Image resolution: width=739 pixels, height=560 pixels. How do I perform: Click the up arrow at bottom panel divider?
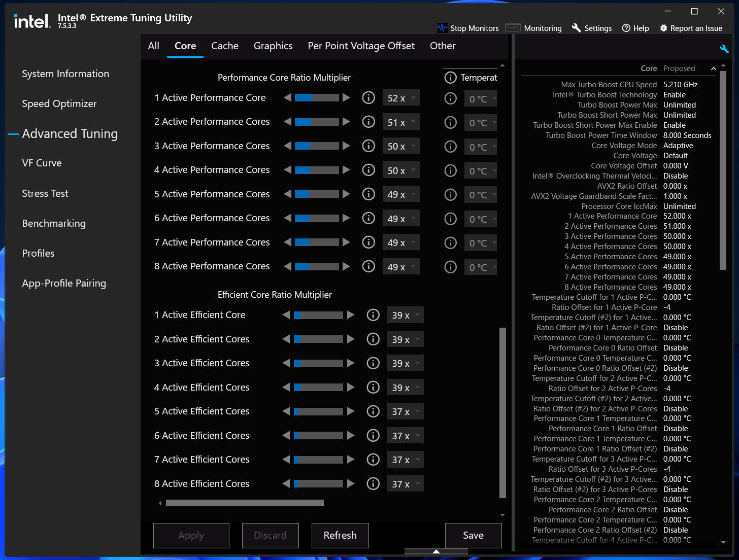pyautogui.click(x=436, y=551)
